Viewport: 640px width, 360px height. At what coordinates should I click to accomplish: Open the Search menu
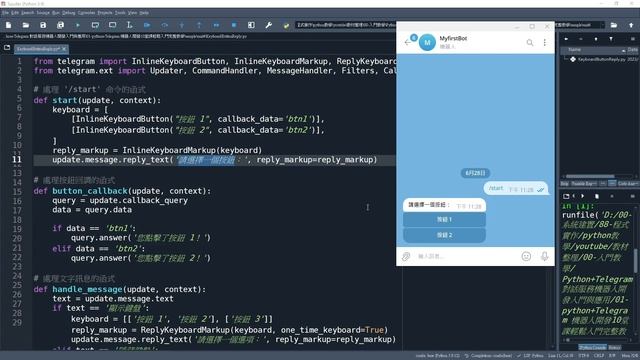[28, 13]
